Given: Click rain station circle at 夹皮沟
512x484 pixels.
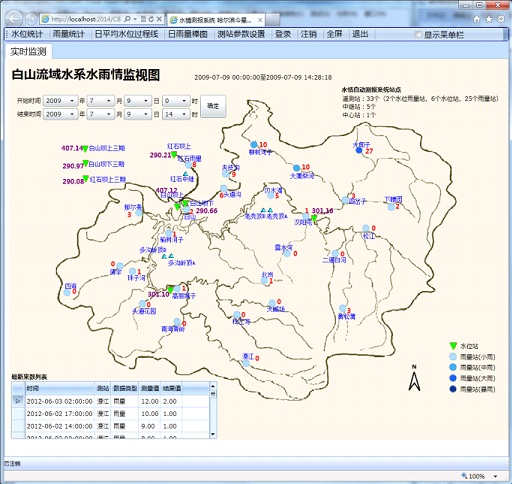Looking at the screenshot, I should point(226,174).
